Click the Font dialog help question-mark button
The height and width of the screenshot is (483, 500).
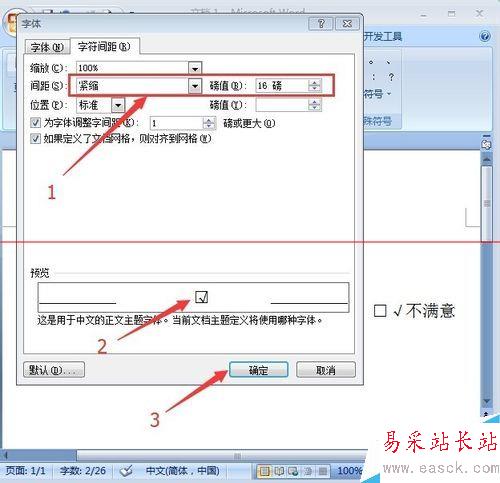click(321, 24)
